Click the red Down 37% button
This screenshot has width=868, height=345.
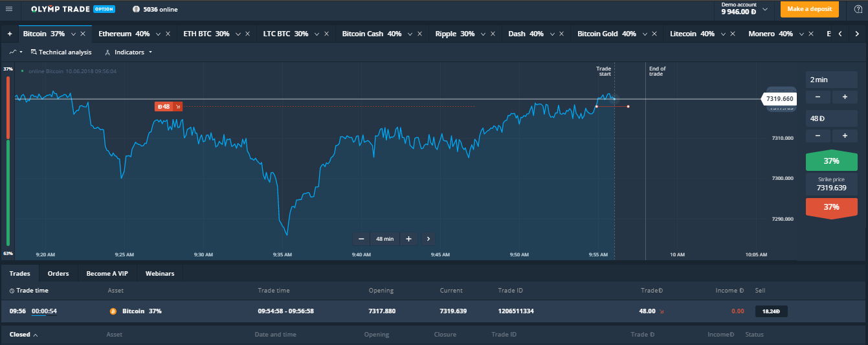(x=832, y=207)
